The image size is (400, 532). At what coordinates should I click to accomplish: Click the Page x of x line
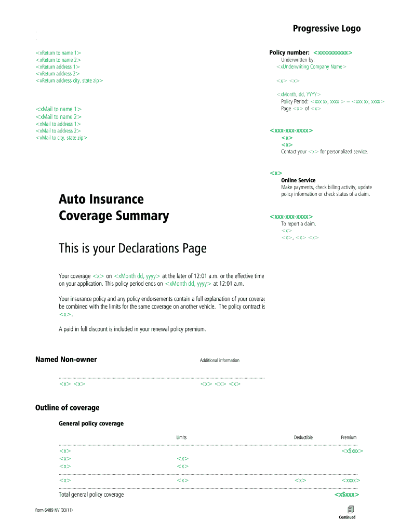pyautogui.click(x=301, y=109)
